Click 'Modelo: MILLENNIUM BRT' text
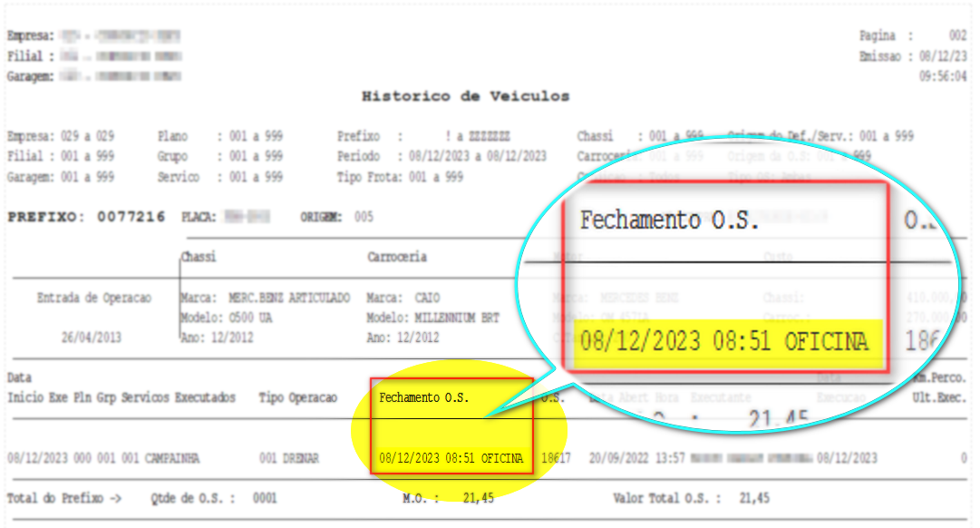 tap(433, 318)
